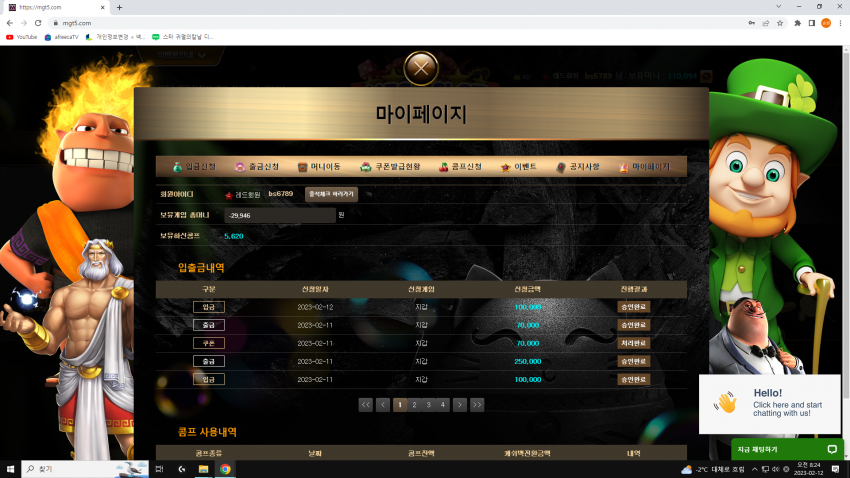The height and width of the screenshot is (478, 850).
Task: Click the 처리완료 status button for the coupon row
Action: [633, 343]
